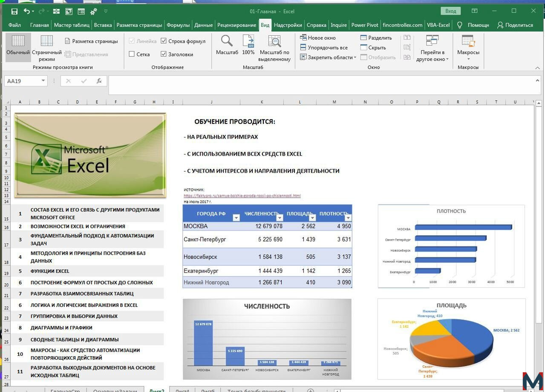Select the ПЛОЩАДЬ pie chart
Viewport: 545px width, 392px height.
tap(451, 339)
